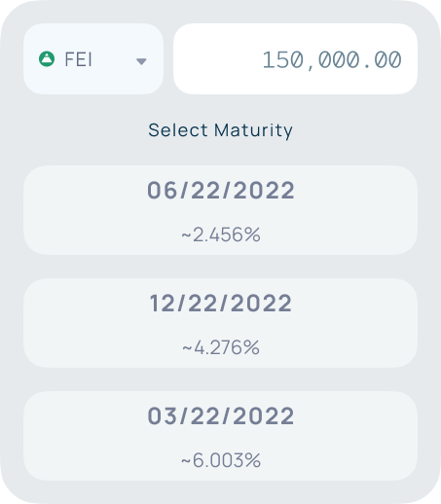Image resolution: width=441 pixels, height=504 pixels.
Task: Click the ~2.456% rate text
Action: click(221, 234)
